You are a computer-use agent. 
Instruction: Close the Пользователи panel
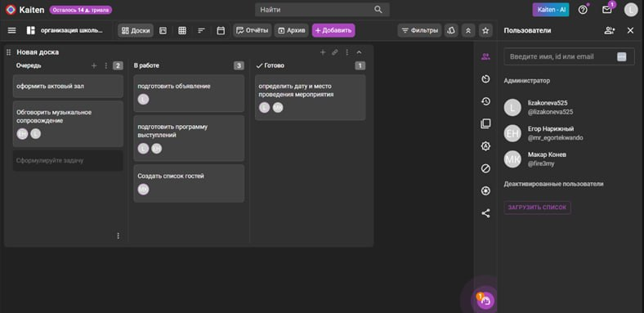click(x=630, y=30)
